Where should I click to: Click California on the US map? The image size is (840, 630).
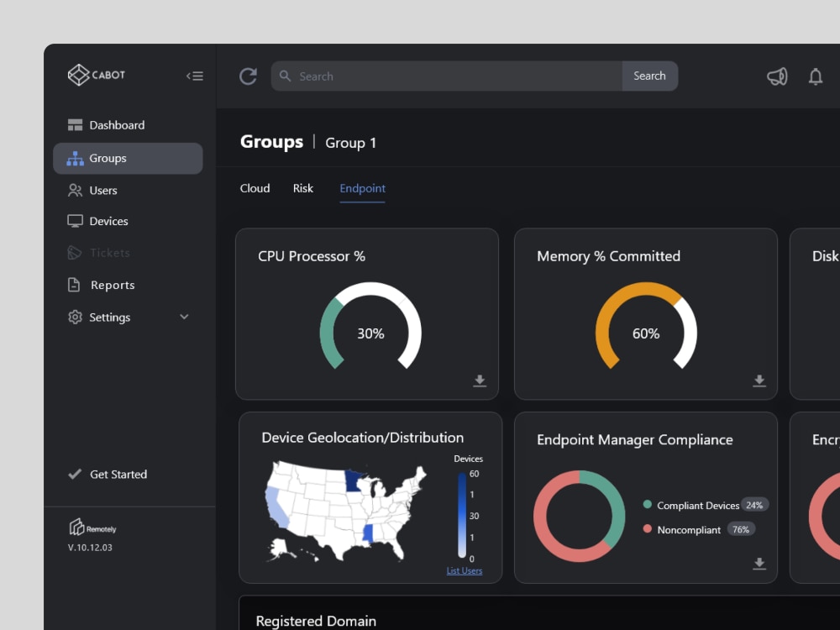coord(276,508)
